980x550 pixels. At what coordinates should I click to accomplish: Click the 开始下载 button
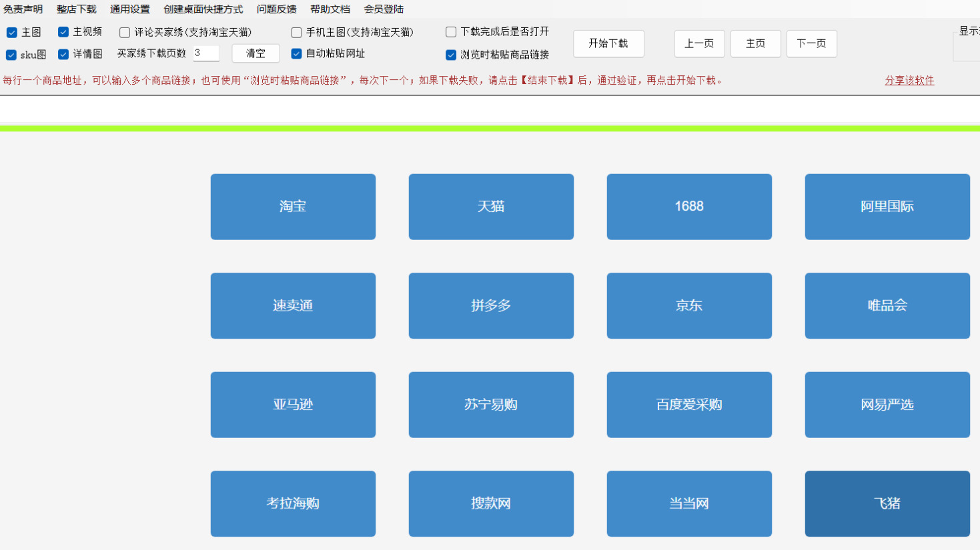coord(608,44)
